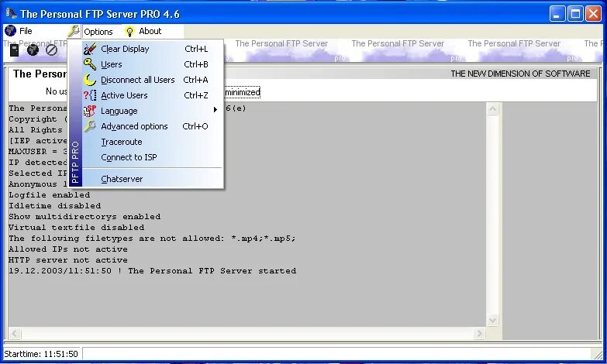The height and width of the screenshot is (364, 607).
Task: Click 'THE NEW DIMENSION OF SOFTWARE' text
Action: pyautogui.click(x=520, y=74)
